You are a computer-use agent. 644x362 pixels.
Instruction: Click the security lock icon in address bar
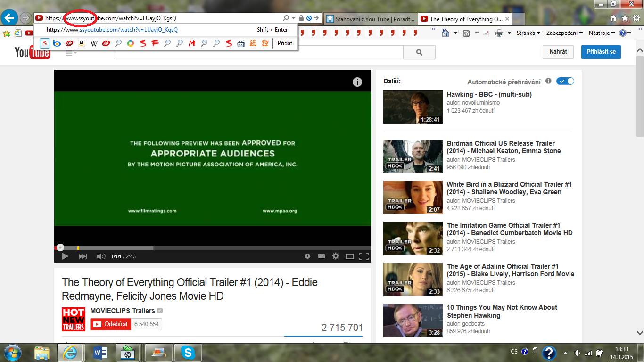pos(301,18)
